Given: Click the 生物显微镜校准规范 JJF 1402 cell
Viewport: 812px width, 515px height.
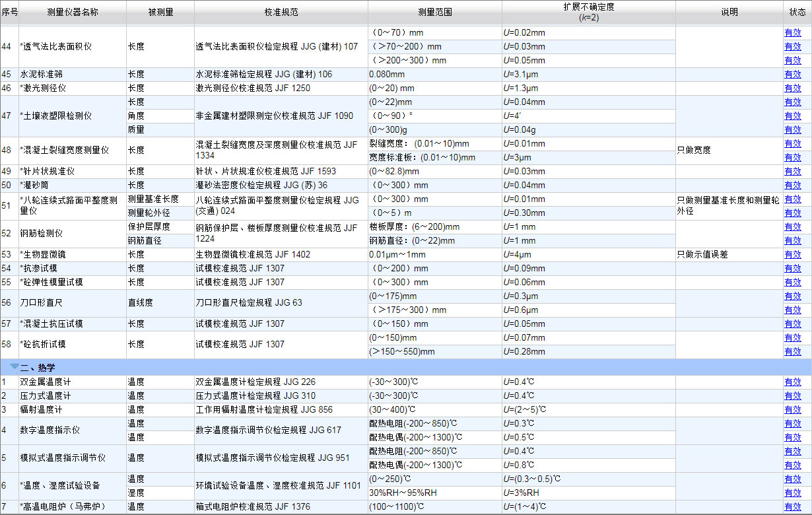Looking at the screenshot, I should (x=281, y=254).
